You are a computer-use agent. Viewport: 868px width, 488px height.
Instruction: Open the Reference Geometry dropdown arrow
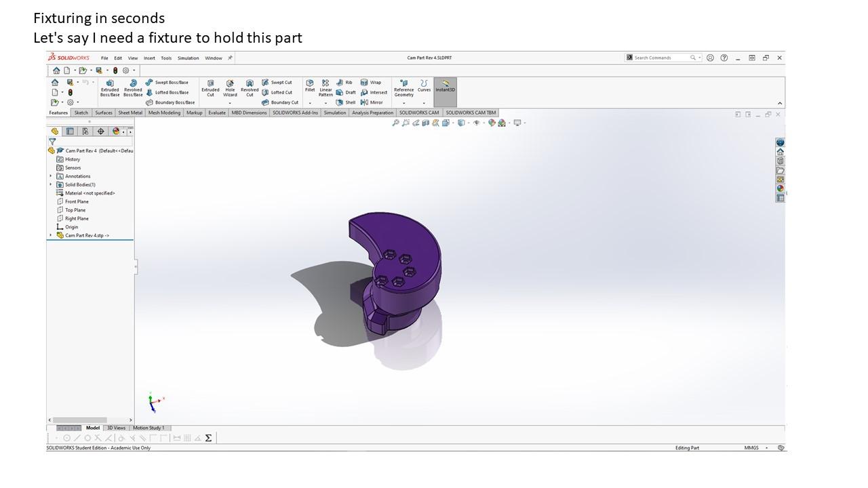(404, 103)
